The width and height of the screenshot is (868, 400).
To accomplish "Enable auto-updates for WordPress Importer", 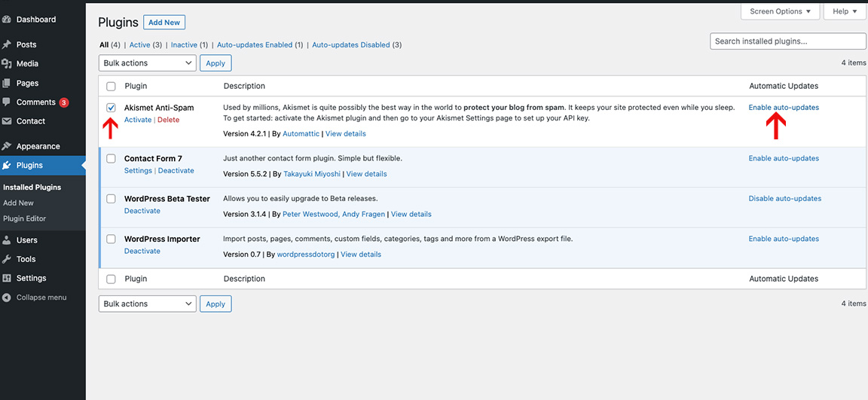I will (784, 239).
